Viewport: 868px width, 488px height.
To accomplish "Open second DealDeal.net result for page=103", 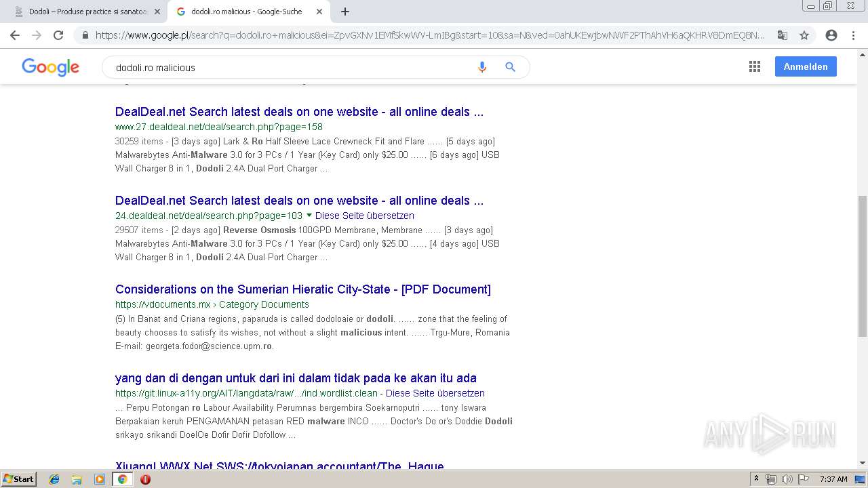I will pos(299,201).
